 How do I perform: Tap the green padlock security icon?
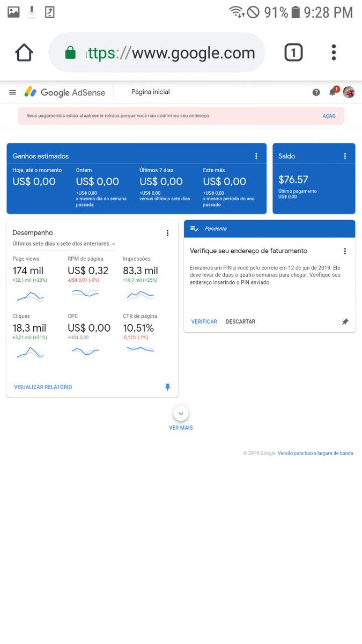coord(70,53)
